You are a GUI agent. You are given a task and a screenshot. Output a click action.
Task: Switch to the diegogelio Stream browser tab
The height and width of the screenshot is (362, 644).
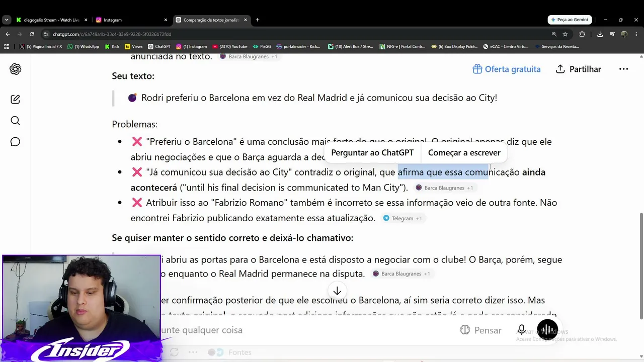pyautogui.click(x=52, y=20)
